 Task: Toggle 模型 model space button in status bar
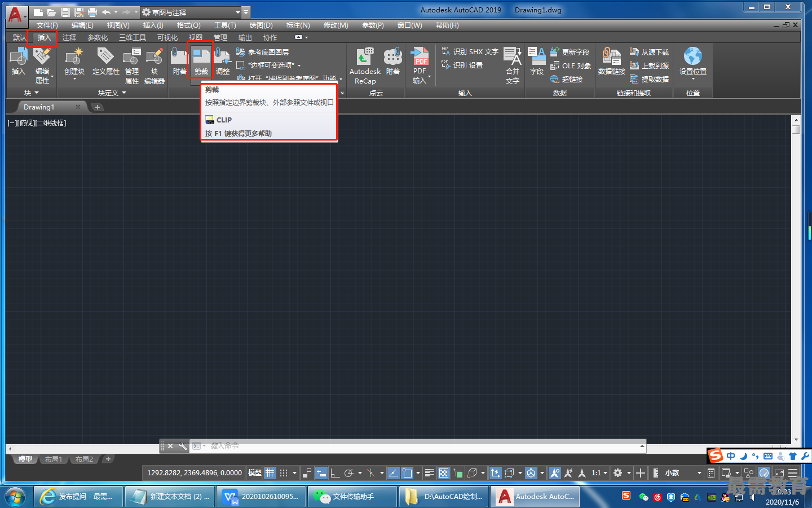point(255,473)
